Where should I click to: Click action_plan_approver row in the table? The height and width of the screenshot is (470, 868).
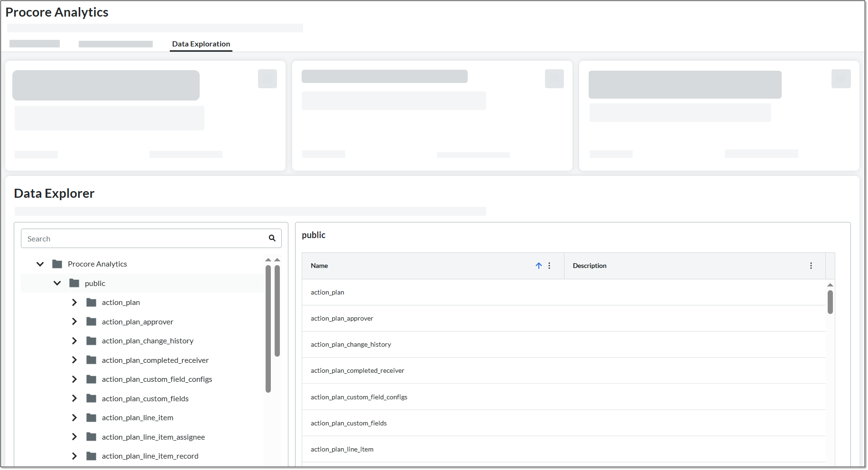pos(564,318)
